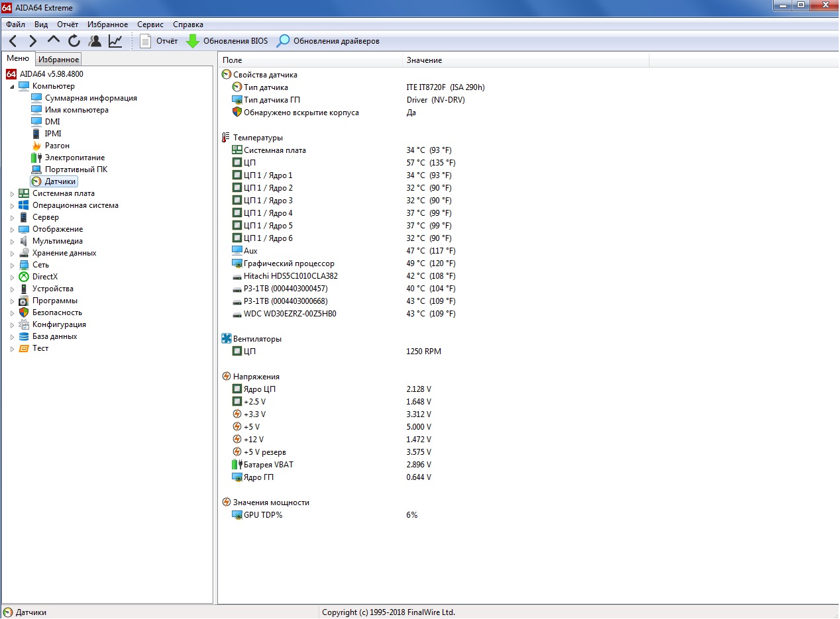Screen dimensions: 840x619
Task: Select Суммарная информация tree item
Action: tap(91, 98)
